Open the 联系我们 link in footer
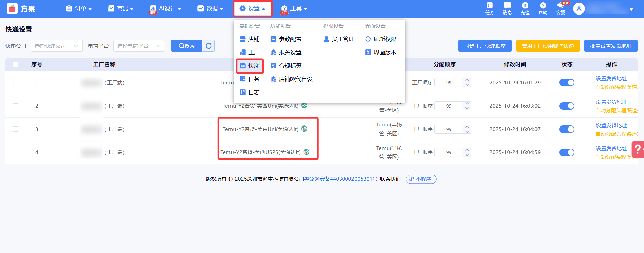Viewport: 644px width, 253px height. pos(390,179)
